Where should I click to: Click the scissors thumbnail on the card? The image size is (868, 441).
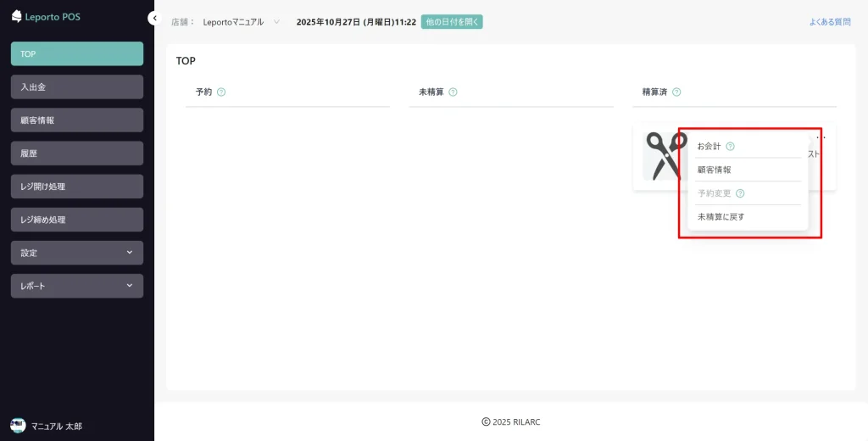point(664,155)
